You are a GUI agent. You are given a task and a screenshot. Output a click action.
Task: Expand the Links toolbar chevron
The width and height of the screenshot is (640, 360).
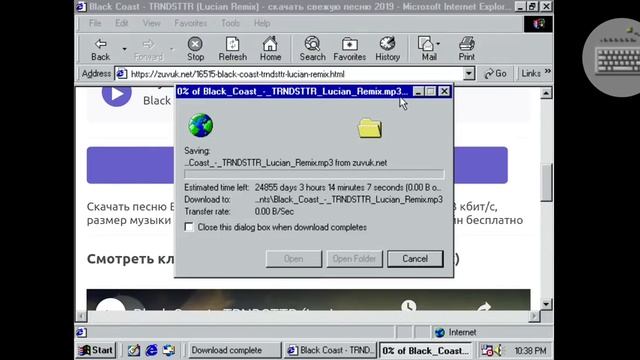click(x=548, y=72)
